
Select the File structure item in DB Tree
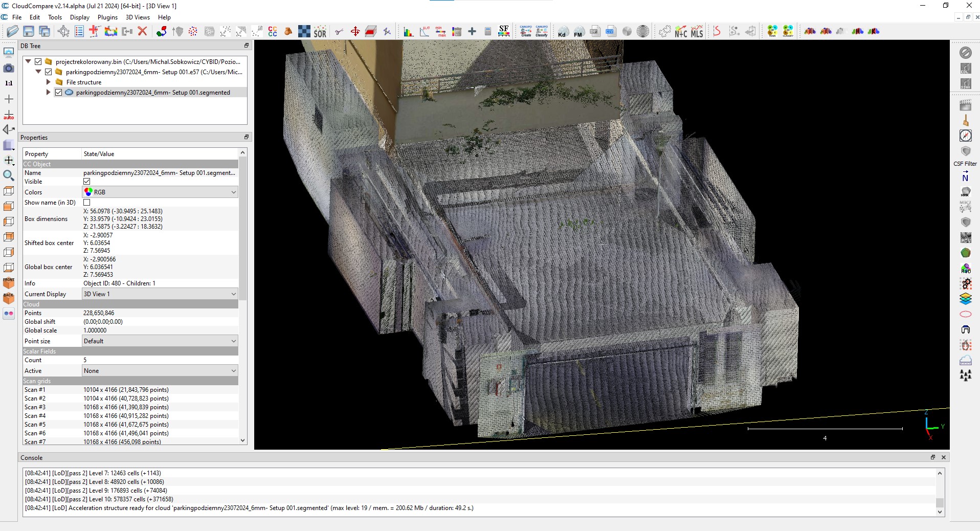[84, 82]
